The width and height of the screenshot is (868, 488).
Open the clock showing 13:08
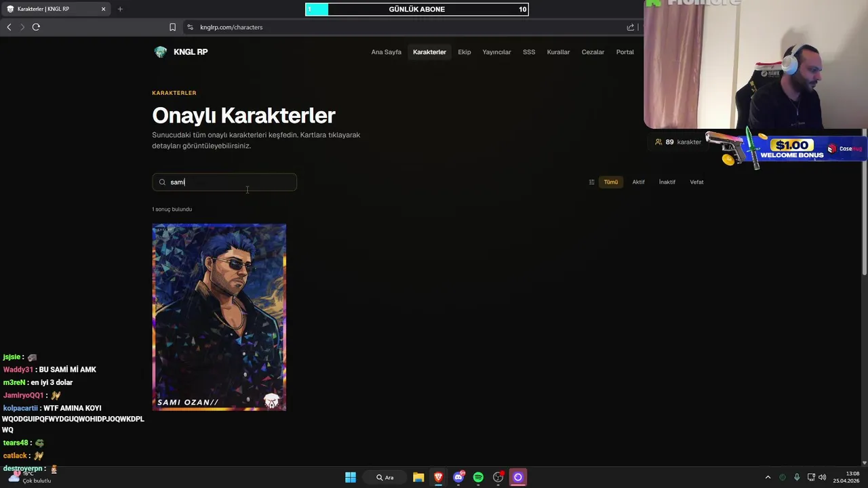click(x=846, y=477)
